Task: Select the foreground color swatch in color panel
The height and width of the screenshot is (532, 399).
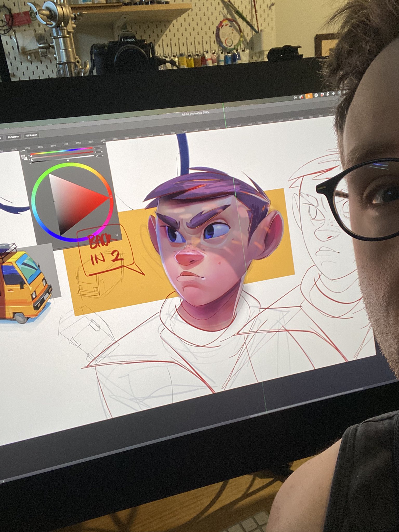Action: [23, 156]
